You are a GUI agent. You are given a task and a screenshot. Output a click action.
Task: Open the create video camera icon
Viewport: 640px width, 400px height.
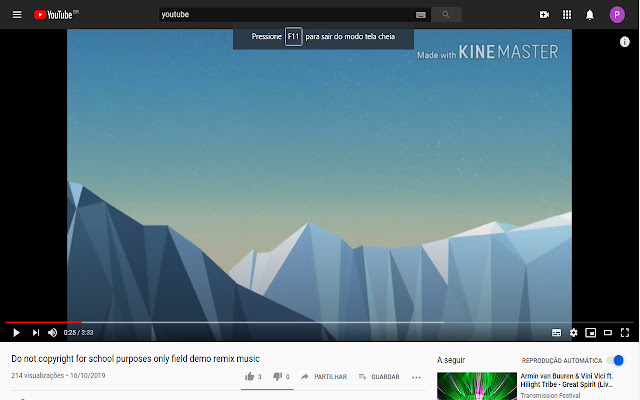(x=544, y=15)
